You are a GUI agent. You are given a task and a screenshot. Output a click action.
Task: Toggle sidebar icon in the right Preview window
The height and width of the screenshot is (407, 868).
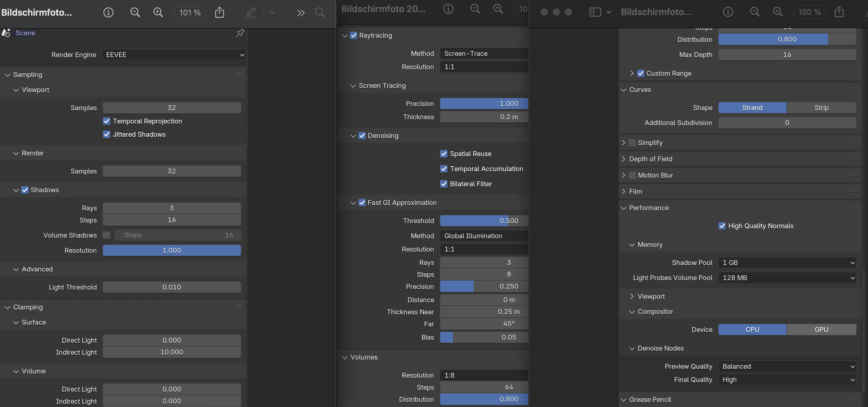pyautogui.click(x=595, y=12)
